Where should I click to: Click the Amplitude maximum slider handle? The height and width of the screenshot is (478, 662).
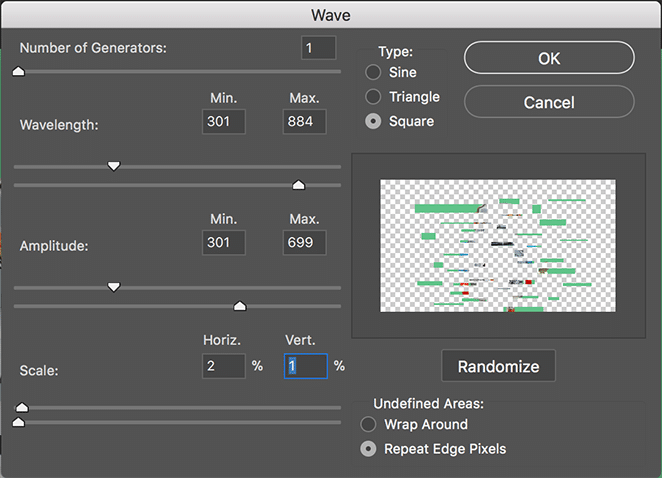(239, 306)
